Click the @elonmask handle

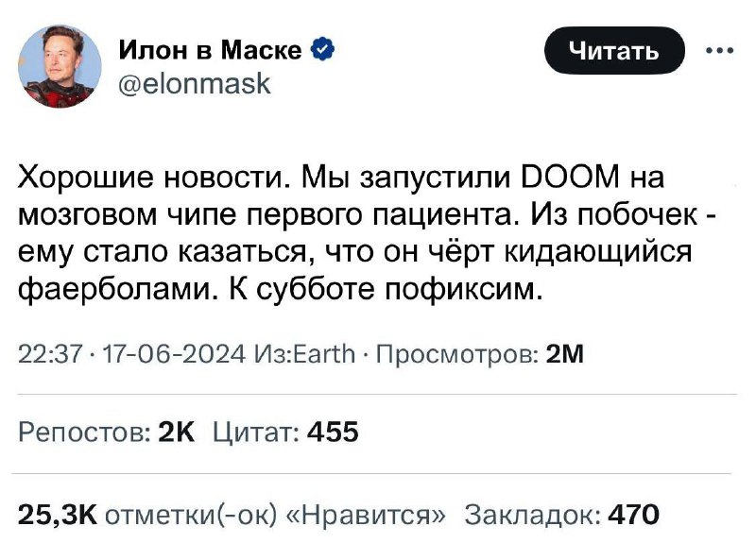point(193,84)
